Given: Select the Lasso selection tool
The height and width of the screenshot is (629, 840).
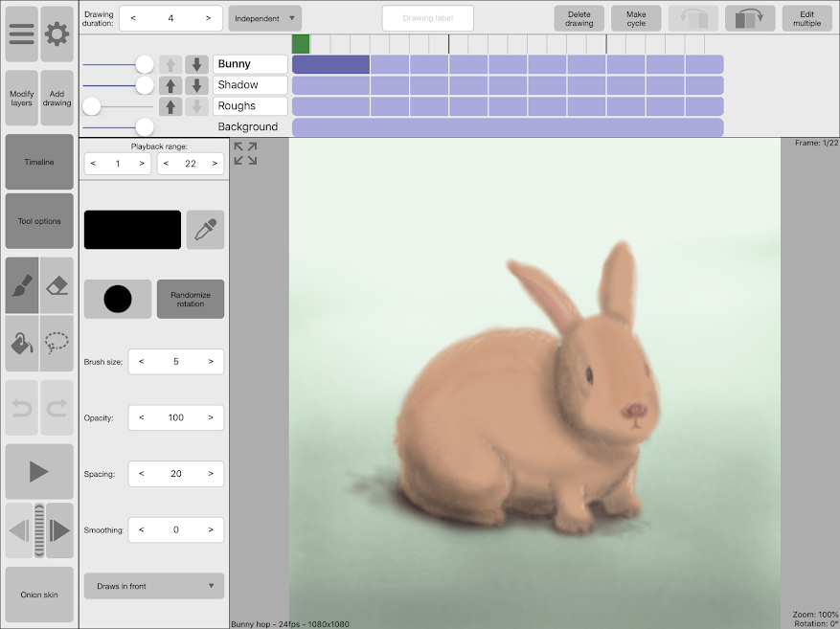Looking at the screenshot, I should 57,343.
